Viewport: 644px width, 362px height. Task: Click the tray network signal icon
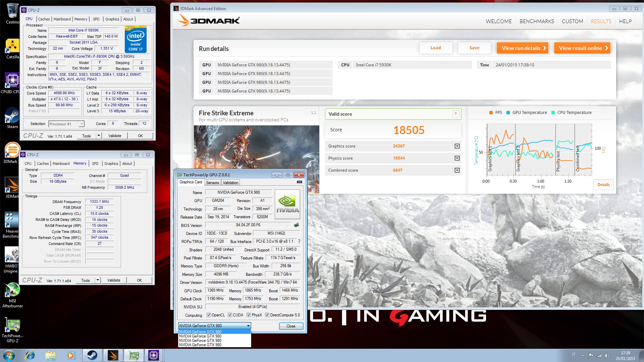pyautogui.click(x=599, y=356)
